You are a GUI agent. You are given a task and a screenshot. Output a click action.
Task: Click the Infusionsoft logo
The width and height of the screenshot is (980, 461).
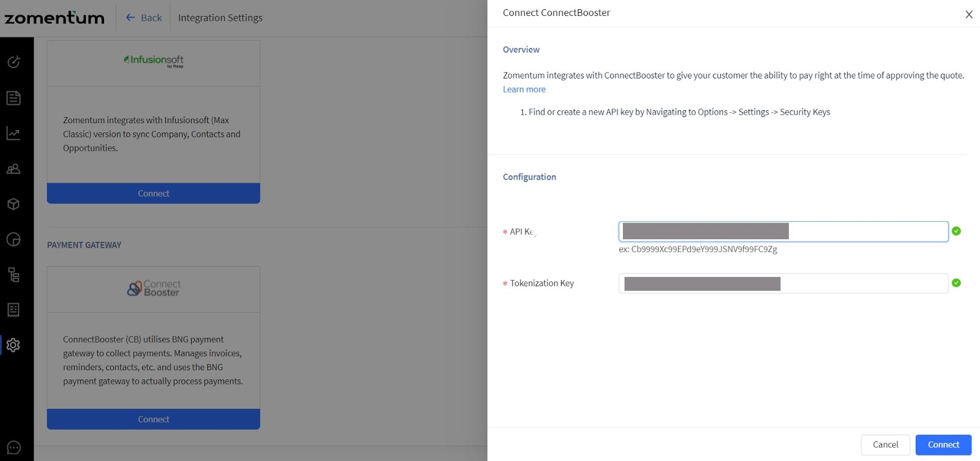(154, 61)
